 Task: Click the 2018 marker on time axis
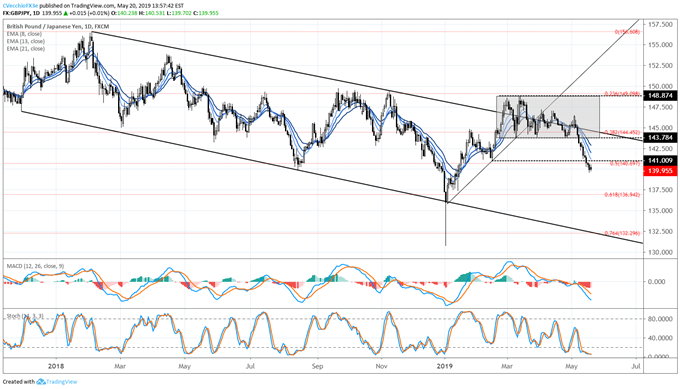click(56, 366)
